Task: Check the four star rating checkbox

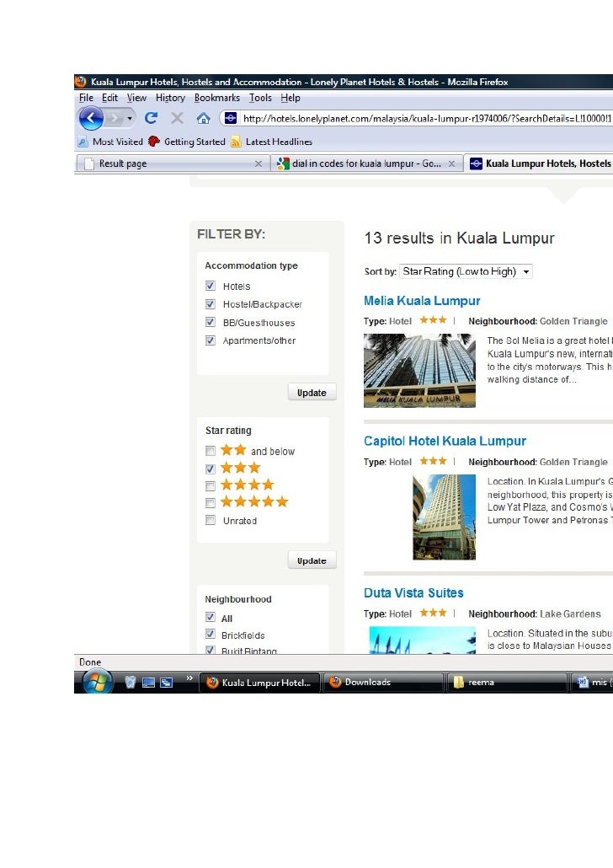Action: point(211,486)
